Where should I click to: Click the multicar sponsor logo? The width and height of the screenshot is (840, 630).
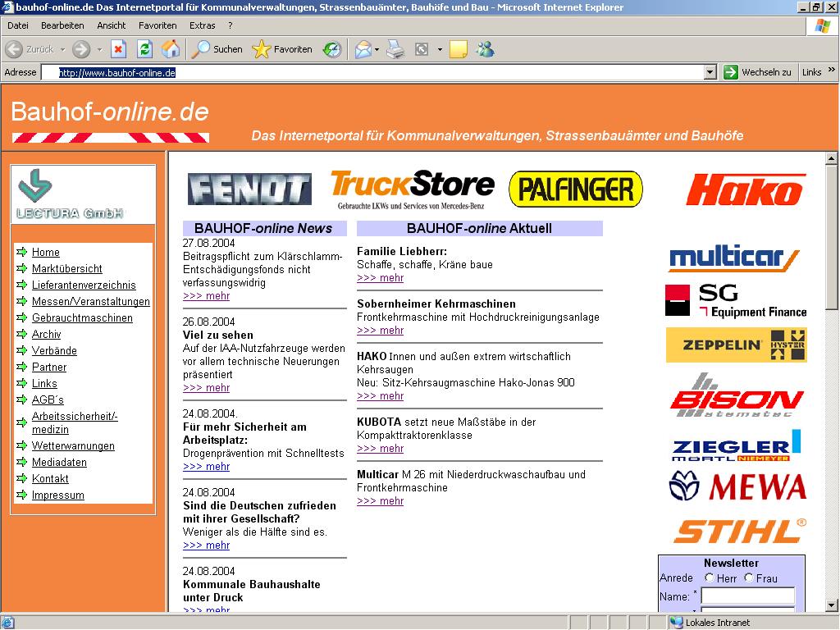coord(734,258)
